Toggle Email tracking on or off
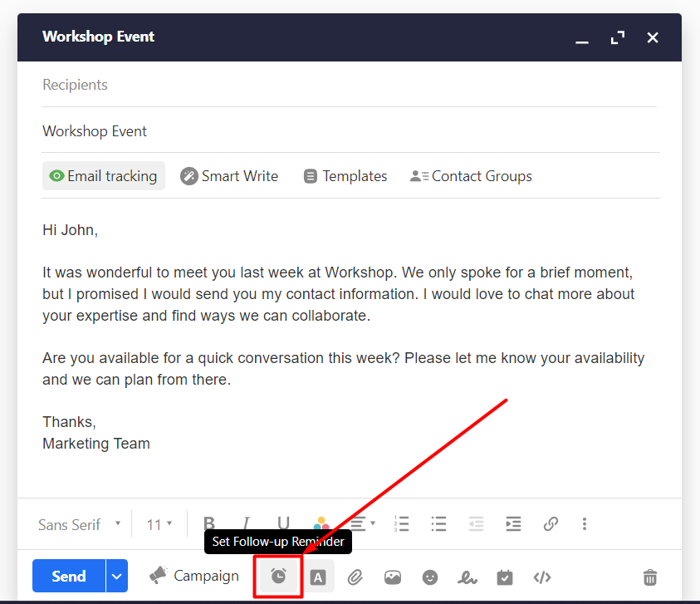 click(x=104, y=176)
